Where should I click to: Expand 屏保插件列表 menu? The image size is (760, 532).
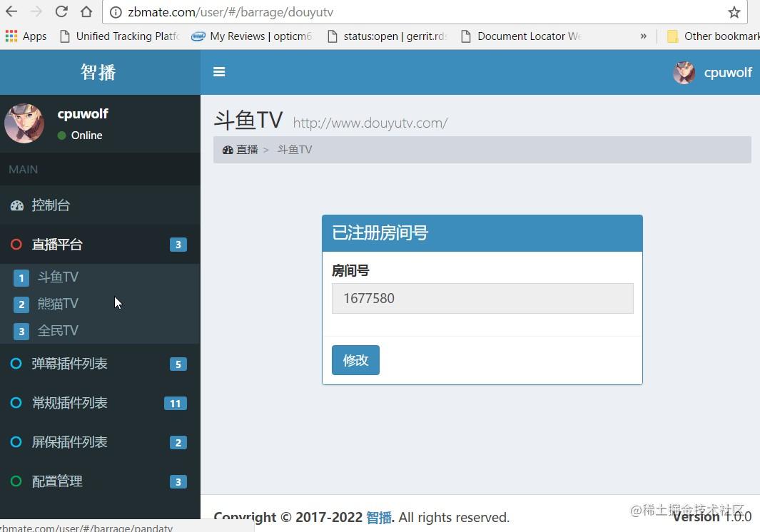click(x=101, y=442)
